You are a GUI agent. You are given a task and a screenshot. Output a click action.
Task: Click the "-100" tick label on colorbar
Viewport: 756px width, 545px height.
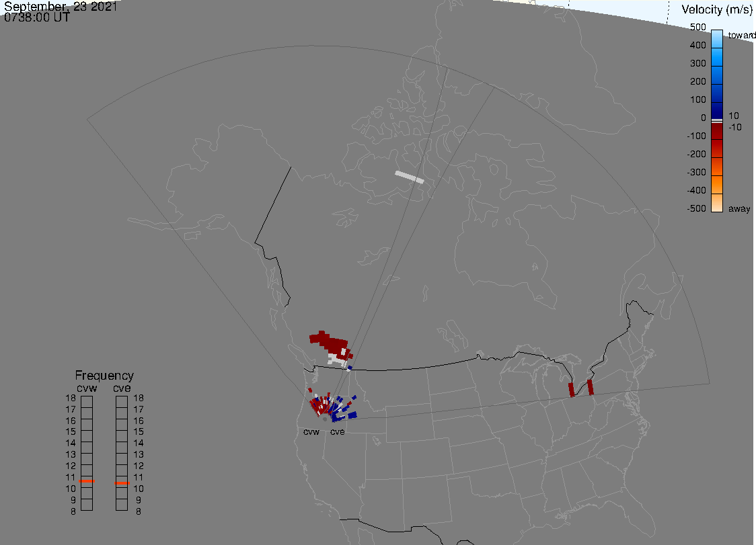pyautogui.click(x=696, y=136)
